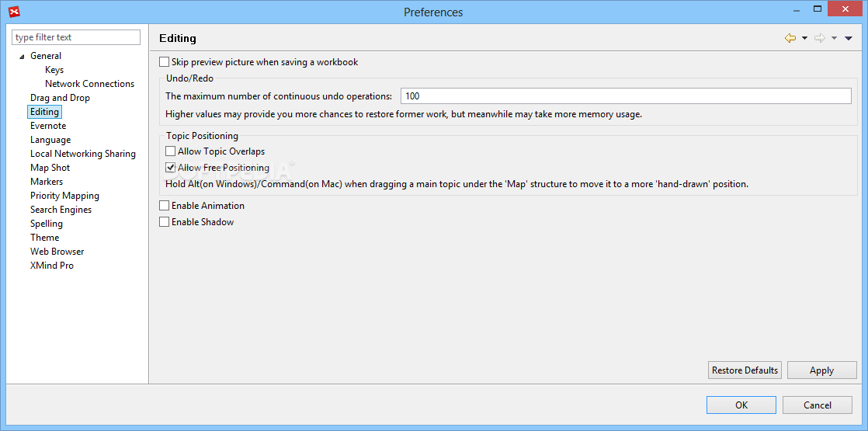Click the Topic Positioning group label
The height and width of the screenshot is (431, 868).
pyautogui.click(x=202, y=136)
